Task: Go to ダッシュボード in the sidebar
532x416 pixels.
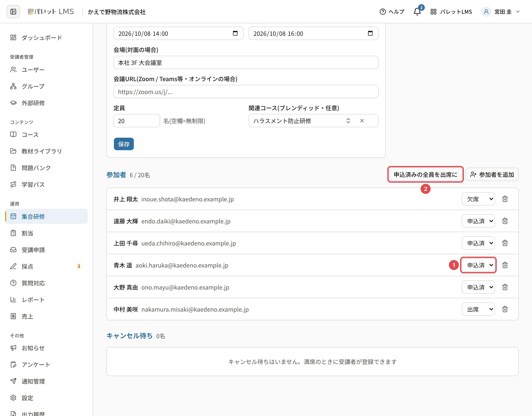Action: [x=46, y=38]
